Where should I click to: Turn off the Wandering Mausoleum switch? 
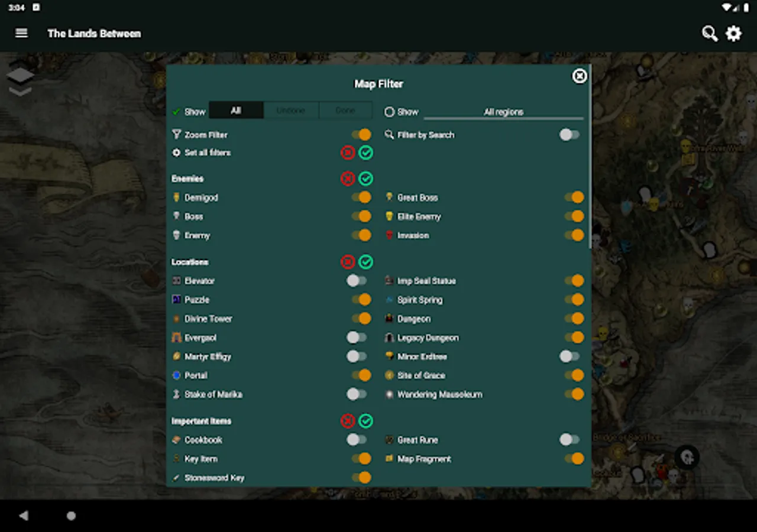[x=574, y=394]
